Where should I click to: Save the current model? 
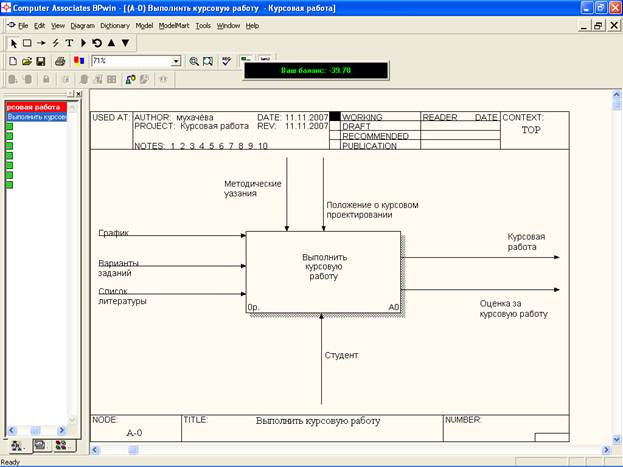41,61
